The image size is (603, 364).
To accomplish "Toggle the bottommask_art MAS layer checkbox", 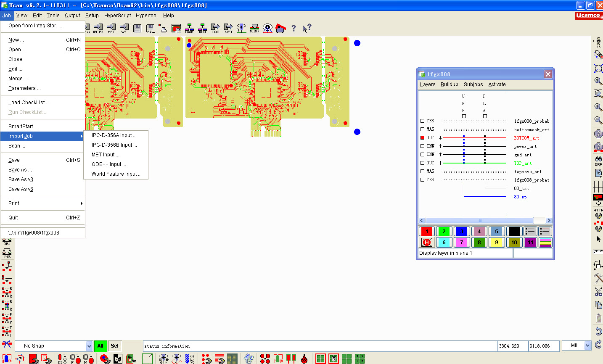I will click(x=423, y=129).
